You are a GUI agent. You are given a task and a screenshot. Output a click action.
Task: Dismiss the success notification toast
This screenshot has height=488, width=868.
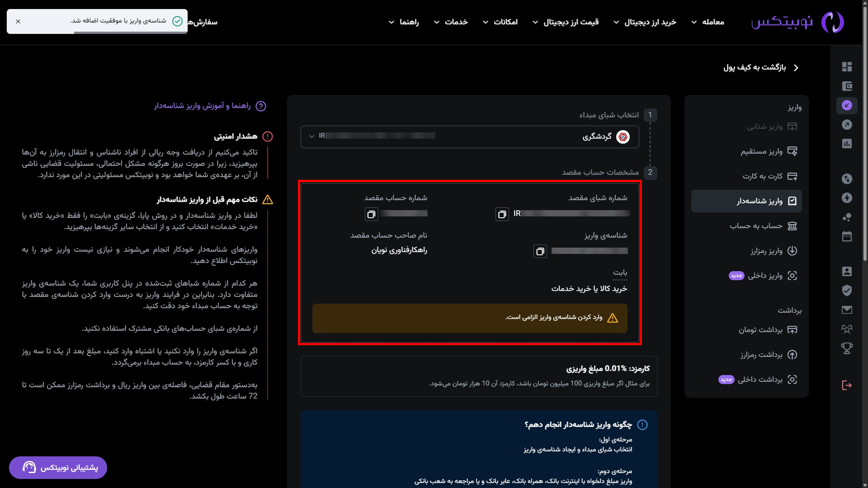pyautogui.click(x=18, y=21)
